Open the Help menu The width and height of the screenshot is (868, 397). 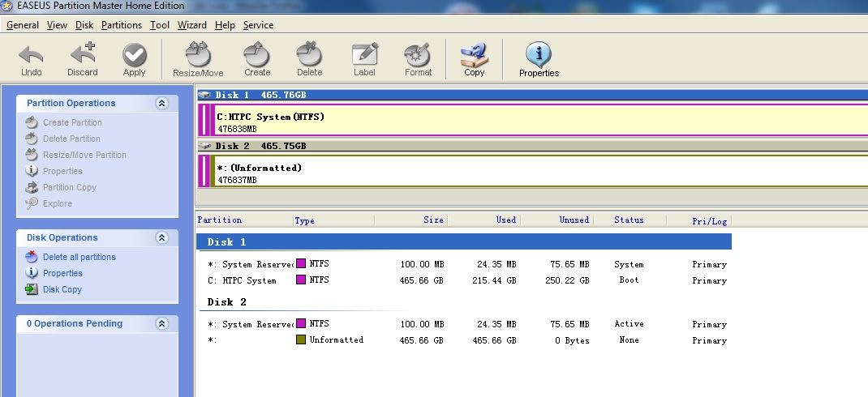click(x=225, y=25)
